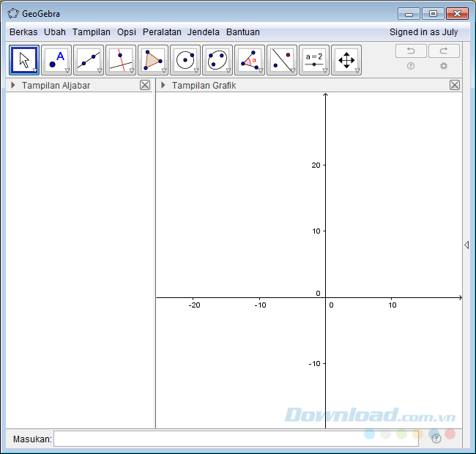Screen dimensions: 476x454
Task: Pick the Perpendicular Line tool
Action: (x=121, y=60)
